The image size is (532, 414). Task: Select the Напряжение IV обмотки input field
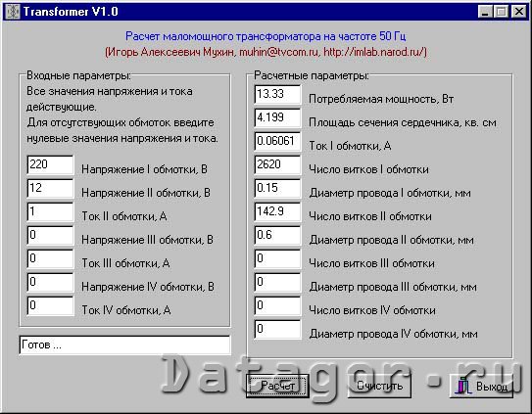click(x=50, y=283)
